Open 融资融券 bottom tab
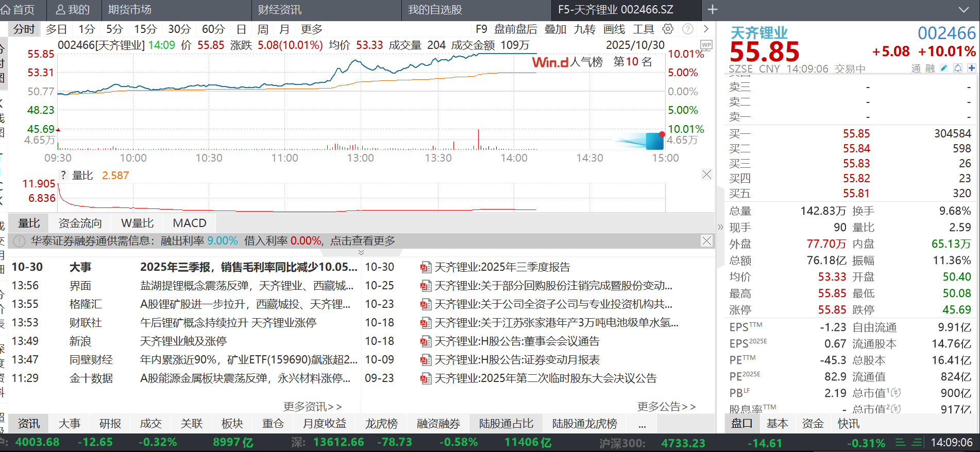The width and height of the screenshot is (980, 452). pyautogui.click(x=438, y=424)
